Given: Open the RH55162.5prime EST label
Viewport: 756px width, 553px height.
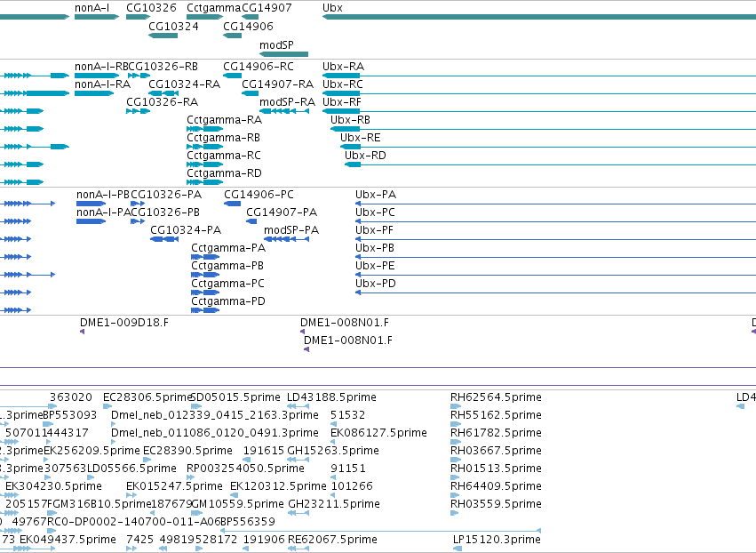Looking at the screenshot, I should tap(496, 415).
